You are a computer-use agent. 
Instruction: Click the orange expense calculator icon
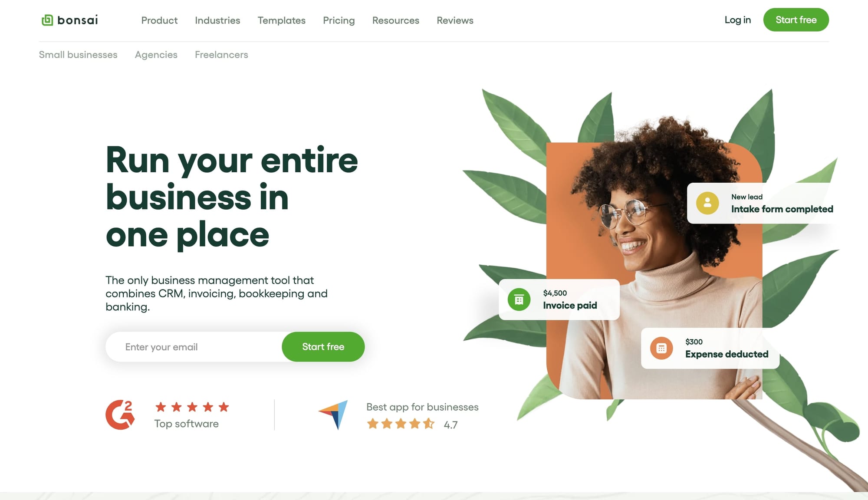point(661,348)
